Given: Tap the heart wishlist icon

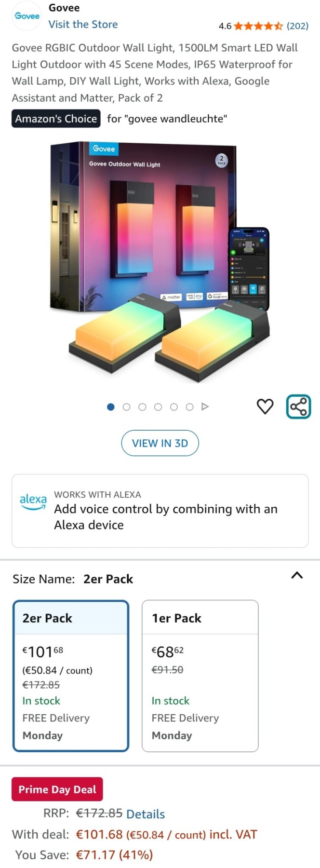Looking at the screenshot, I should 265,407.
